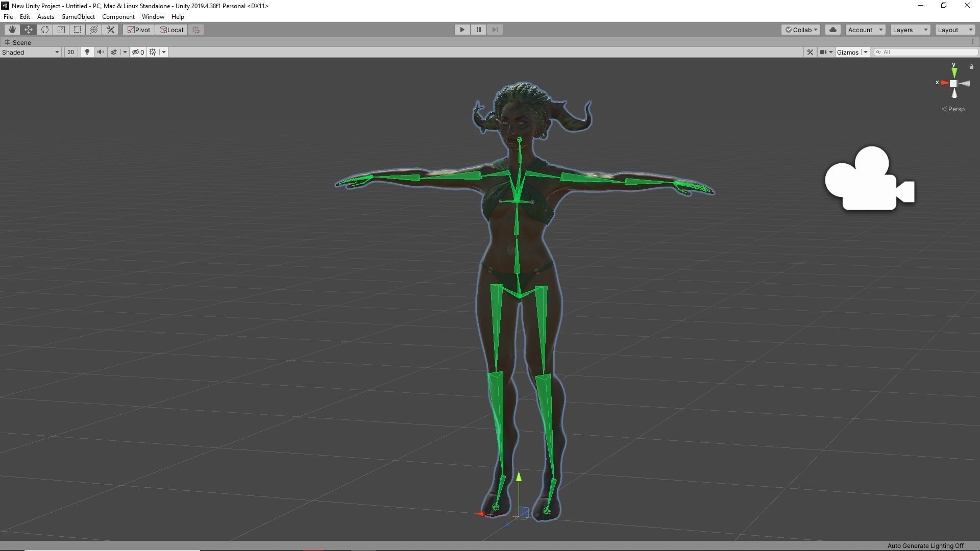Start Play mode
Viewport: 980px width, 551px height.
tap(462, 30)
